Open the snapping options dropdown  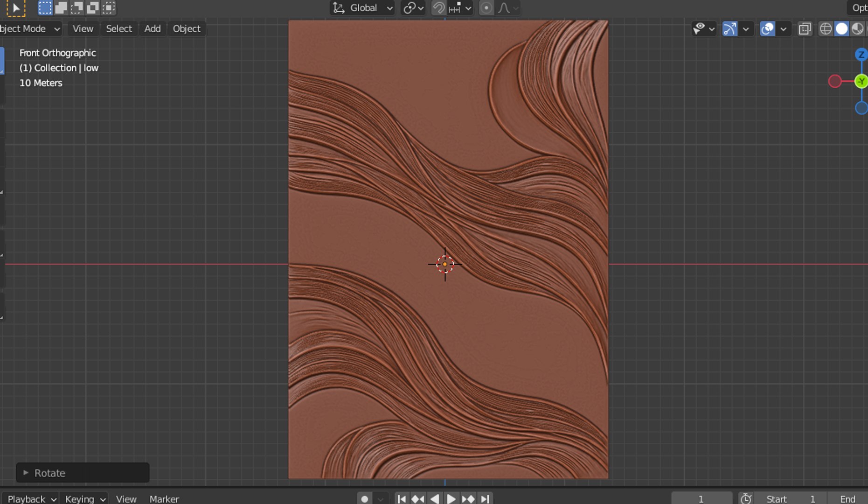point(461,8)
